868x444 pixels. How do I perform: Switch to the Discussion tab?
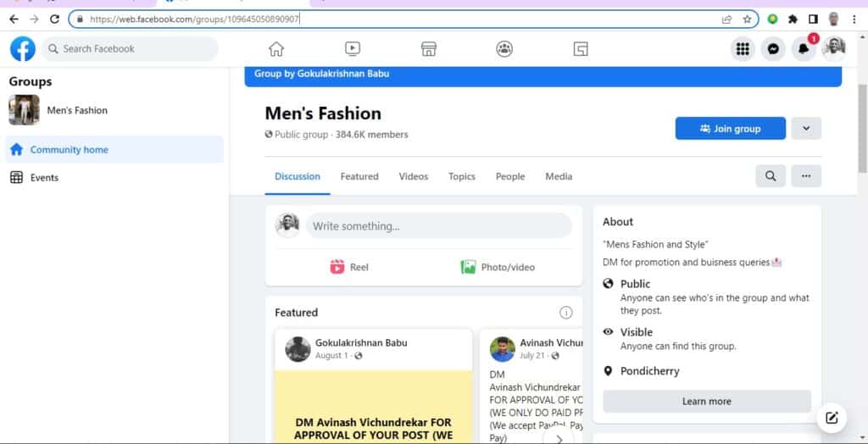point(298,176)
